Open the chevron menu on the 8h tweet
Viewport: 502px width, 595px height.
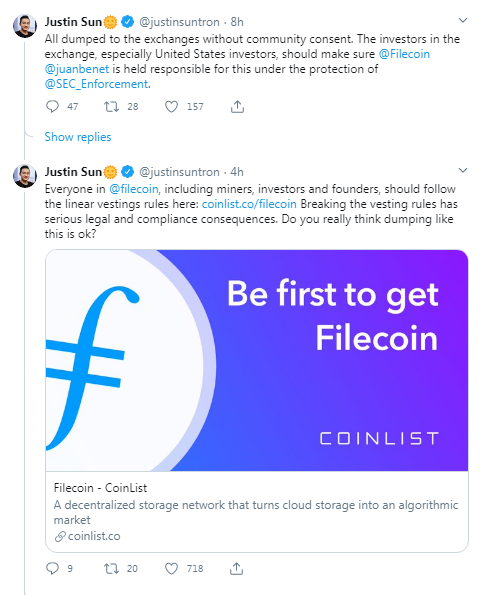(x=463, y=20)
